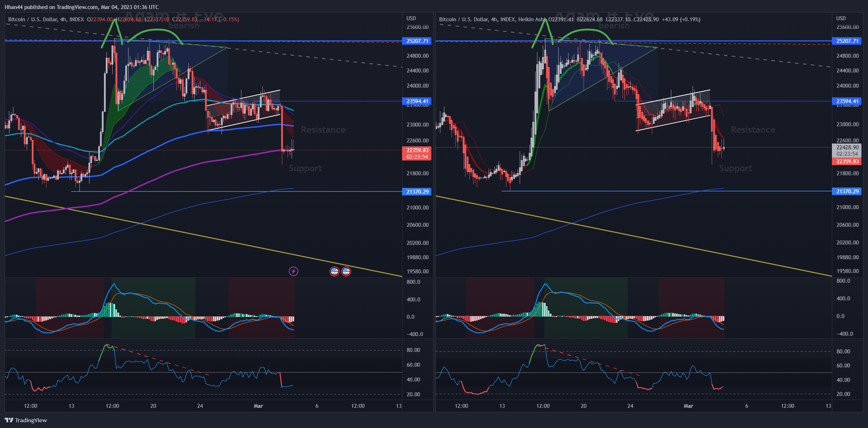Click the 6 date label on left time axis

317,406
